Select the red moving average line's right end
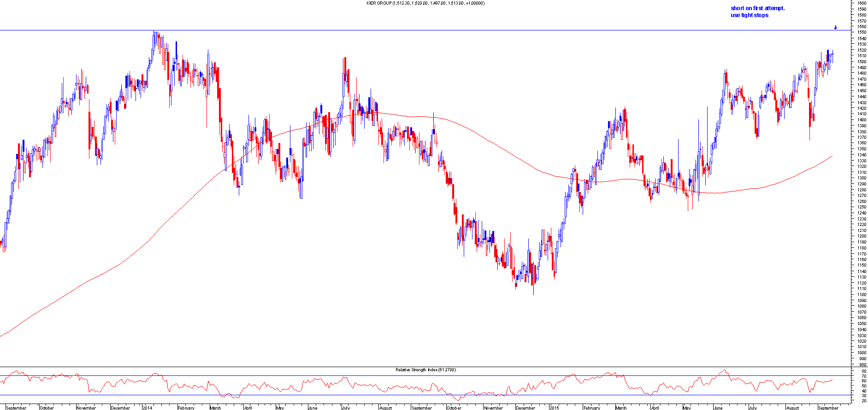Viewport: 868px width, 410px height. [832, 157]
